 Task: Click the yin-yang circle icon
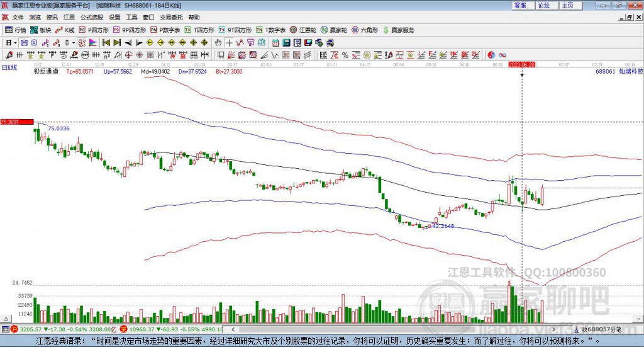[x=491, y=55]
